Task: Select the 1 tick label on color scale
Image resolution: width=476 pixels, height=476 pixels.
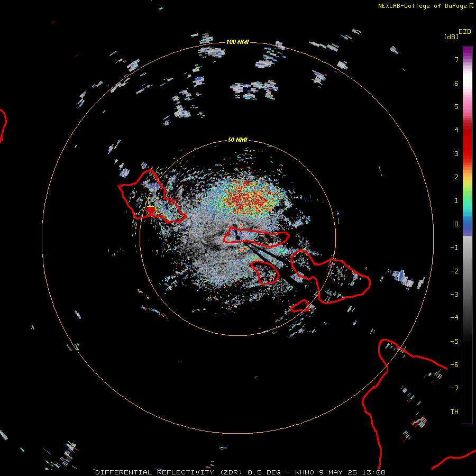Action: (x=456, y=200)
